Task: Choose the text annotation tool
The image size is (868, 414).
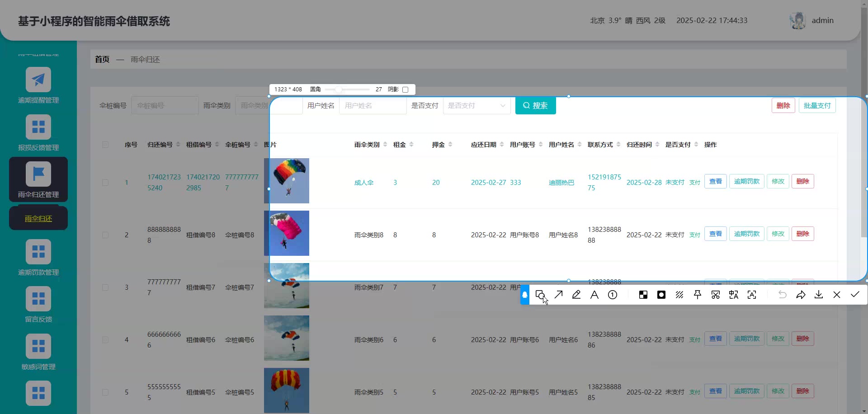Action: tap(594, 295)
